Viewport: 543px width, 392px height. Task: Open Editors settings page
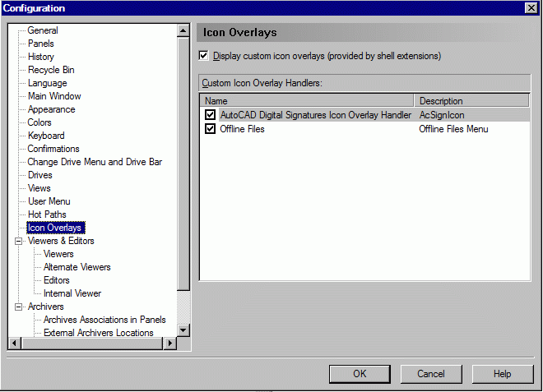[57, 280]
